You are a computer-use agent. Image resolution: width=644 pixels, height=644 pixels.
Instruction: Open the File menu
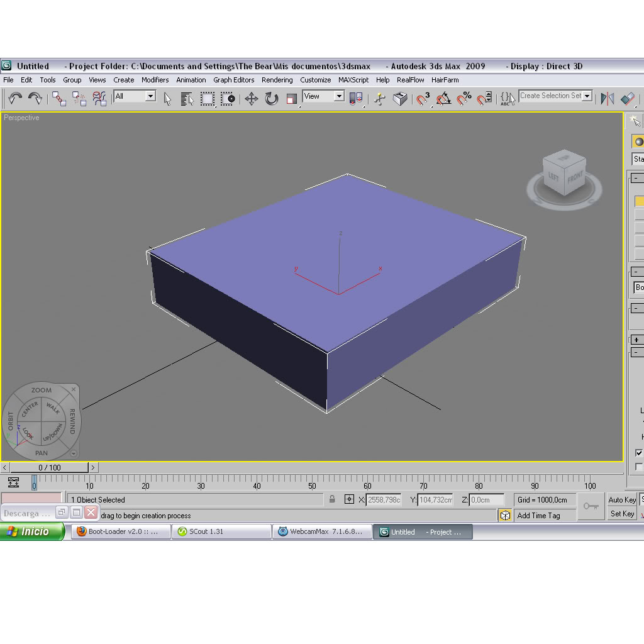click(x=8, y=80)
